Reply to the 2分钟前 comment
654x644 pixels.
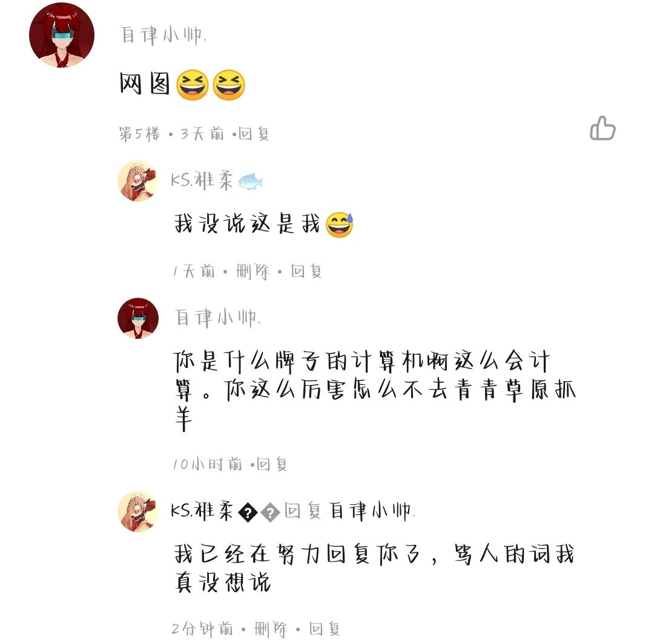point(325,629)
